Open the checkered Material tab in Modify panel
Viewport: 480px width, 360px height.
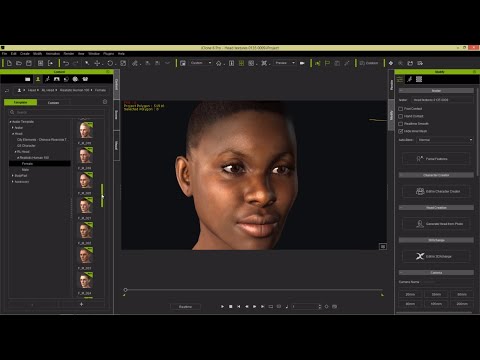click(x=419, y=79)
